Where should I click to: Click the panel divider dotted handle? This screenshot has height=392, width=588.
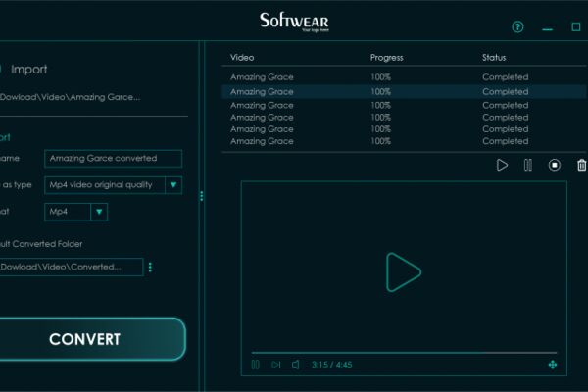click(202, 196)
